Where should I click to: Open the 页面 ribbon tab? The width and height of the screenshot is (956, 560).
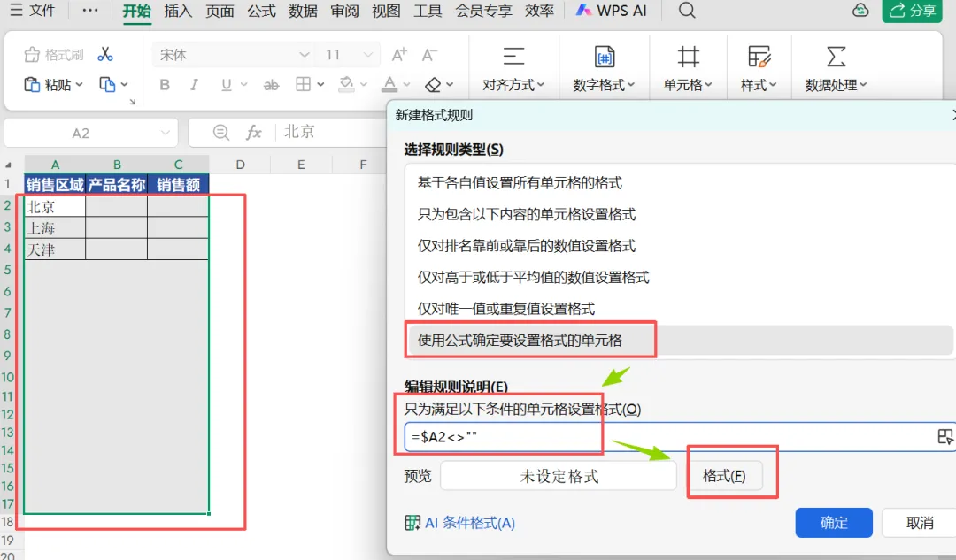220,11
